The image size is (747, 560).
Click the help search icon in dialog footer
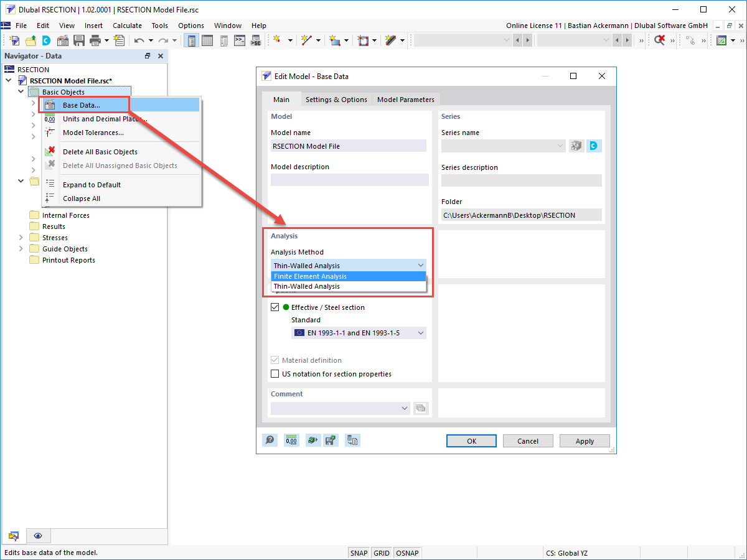coord(270,440)
